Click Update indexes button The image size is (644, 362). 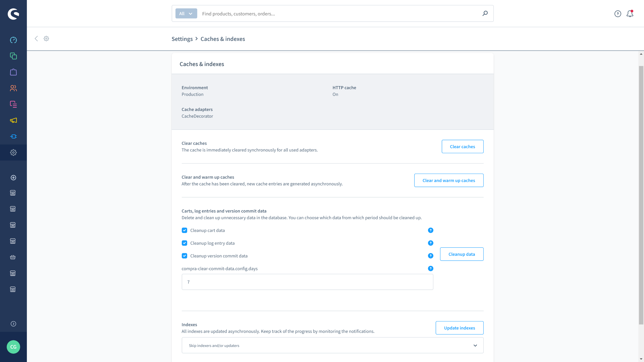(x=459, y=328)
